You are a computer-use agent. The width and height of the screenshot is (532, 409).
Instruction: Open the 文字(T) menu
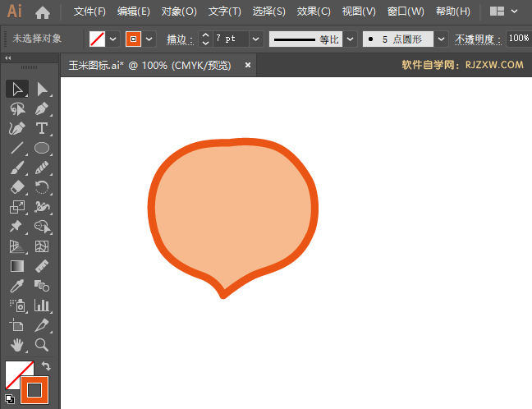[225, 11]
